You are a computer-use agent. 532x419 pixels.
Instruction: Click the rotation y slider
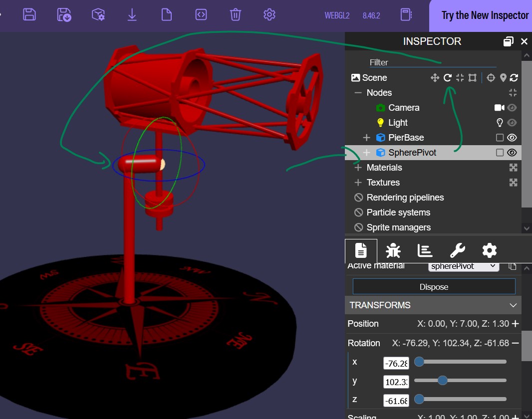[461, 381]
